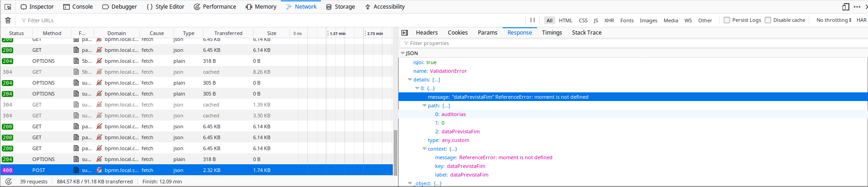The height and width of the screenshot is (187, 868).
Task: Select the 304 GET request sized 8.26 KB
Action: pos(197,72)
